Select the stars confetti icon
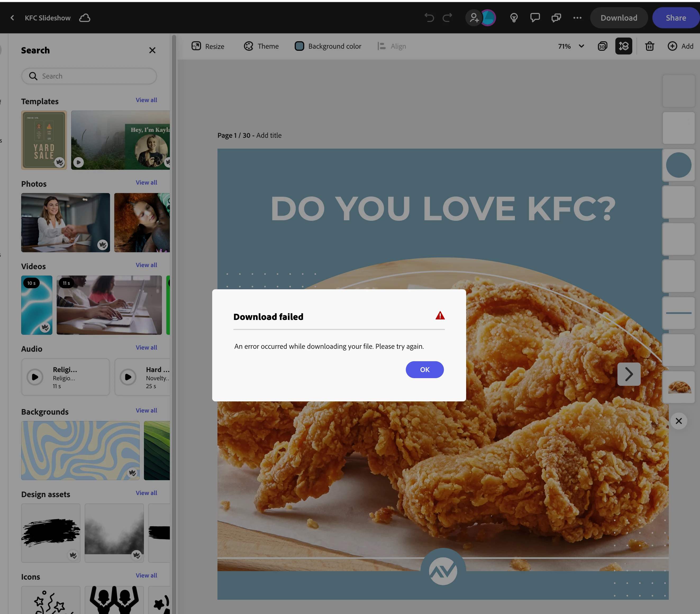Viewport: 700px width, 614px height. click(51, 600)
